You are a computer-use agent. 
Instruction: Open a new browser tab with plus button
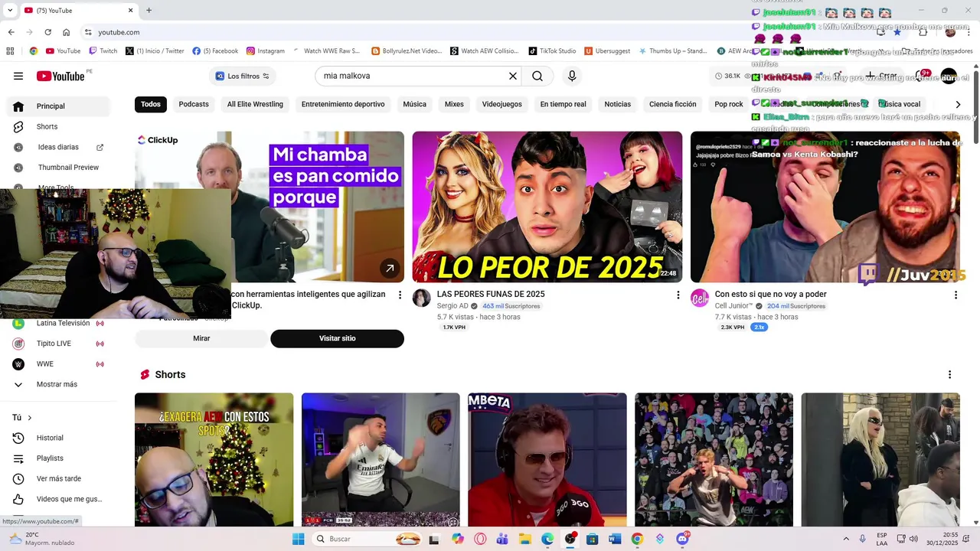[x=149, y=10]
